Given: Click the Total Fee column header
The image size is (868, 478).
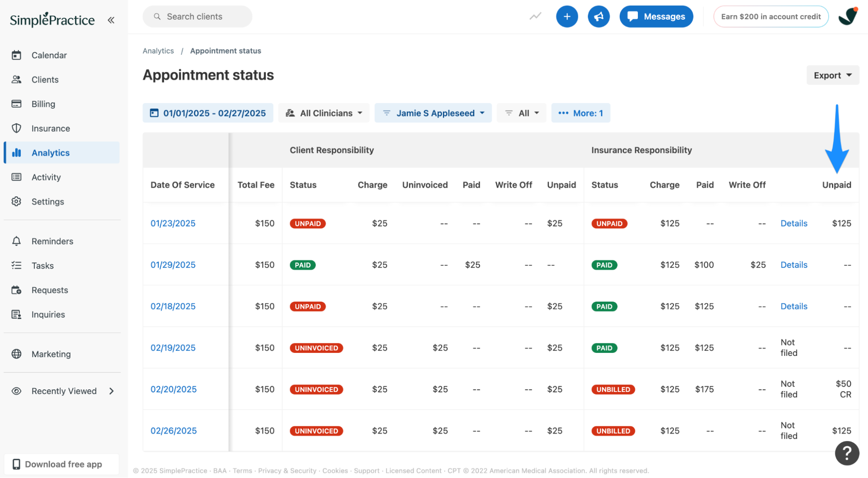Looking at the screenshot, I should [x=256, y=185].
